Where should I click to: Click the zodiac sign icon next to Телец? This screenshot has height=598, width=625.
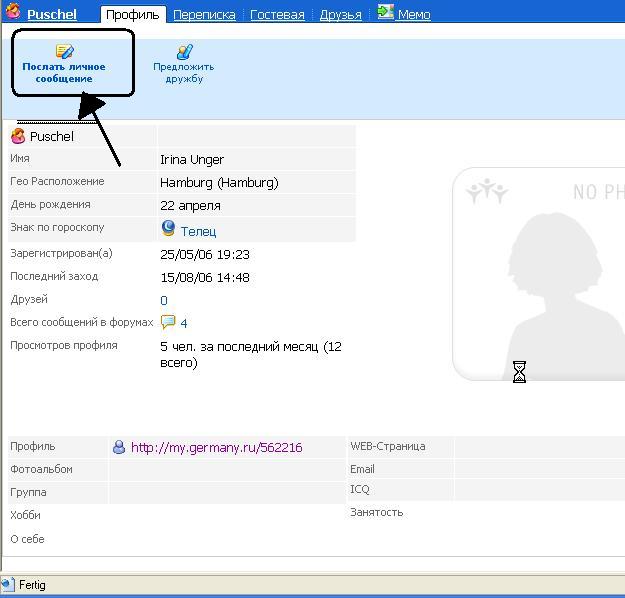point(168,229)
